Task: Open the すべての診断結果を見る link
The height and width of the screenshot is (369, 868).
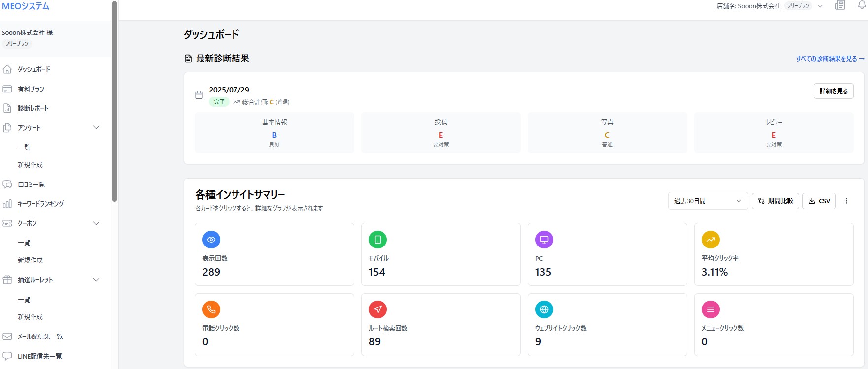Action: click(830, 59)
